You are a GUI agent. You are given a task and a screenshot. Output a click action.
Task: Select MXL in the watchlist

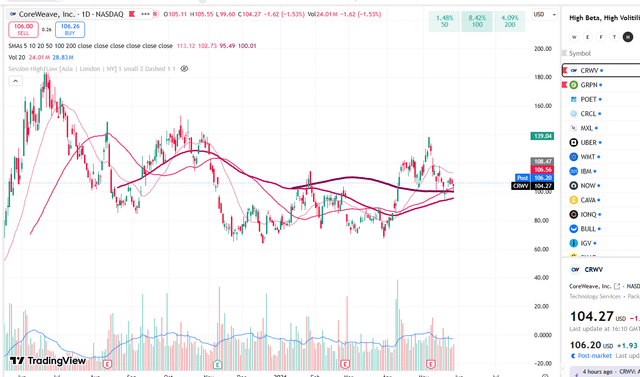tap(601, 128)
